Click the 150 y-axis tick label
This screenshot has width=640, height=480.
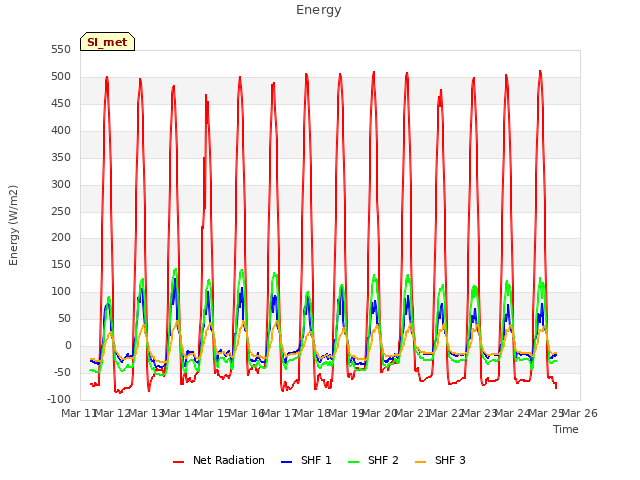[x=61, y=264]
